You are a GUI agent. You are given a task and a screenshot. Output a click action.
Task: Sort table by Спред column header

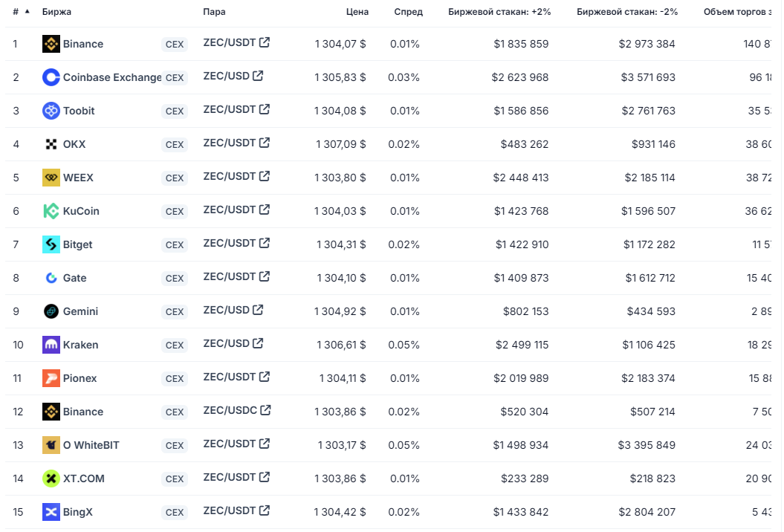click(408, 11)
